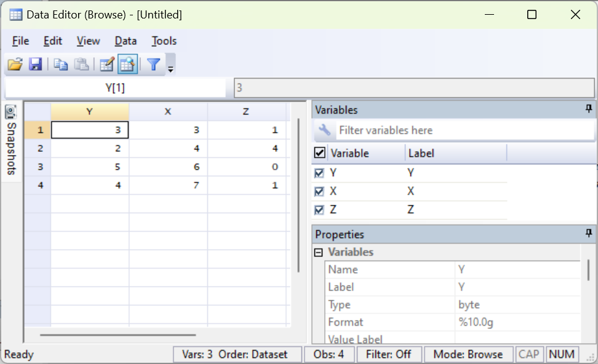Click the Type property value byte

[x=517, y=304]
